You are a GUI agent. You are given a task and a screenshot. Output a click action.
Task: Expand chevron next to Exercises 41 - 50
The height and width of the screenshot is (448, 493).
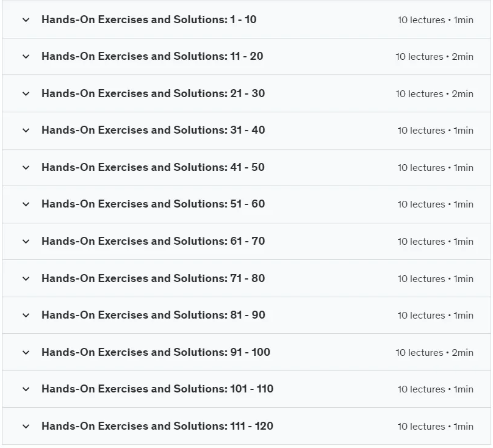26,167
